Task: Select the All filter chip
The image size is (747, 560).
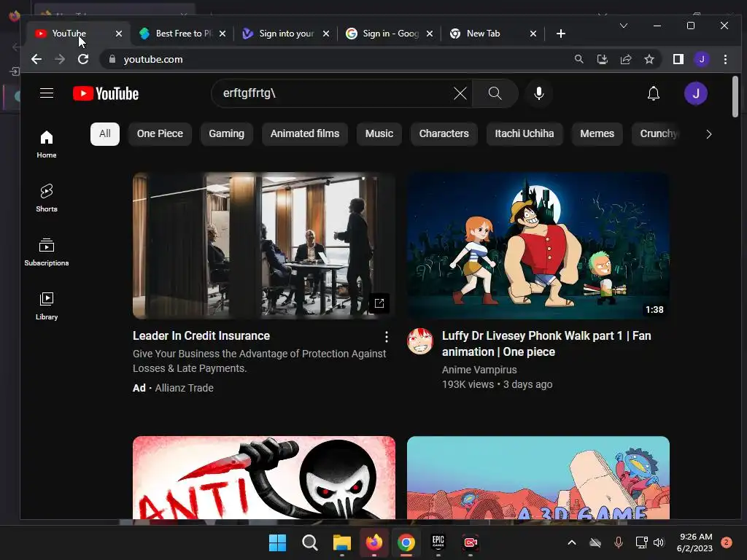Action: [105, 134]
